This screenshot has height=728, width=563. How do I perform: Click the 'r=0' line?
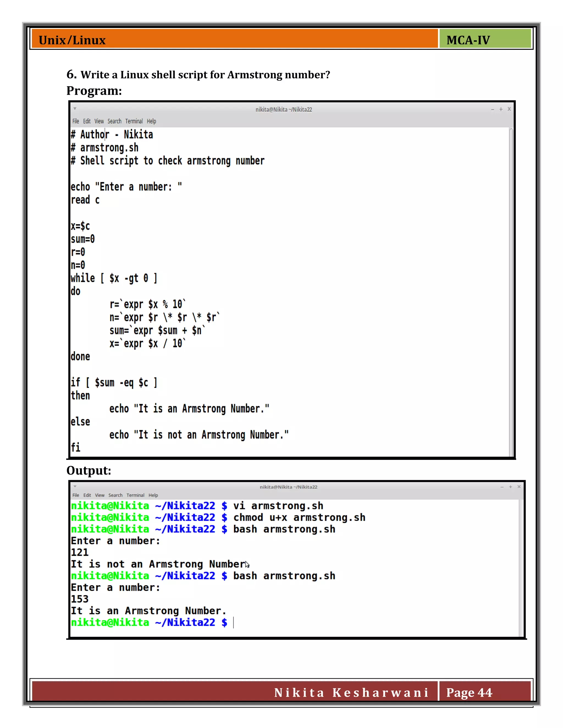coord(78,252)
